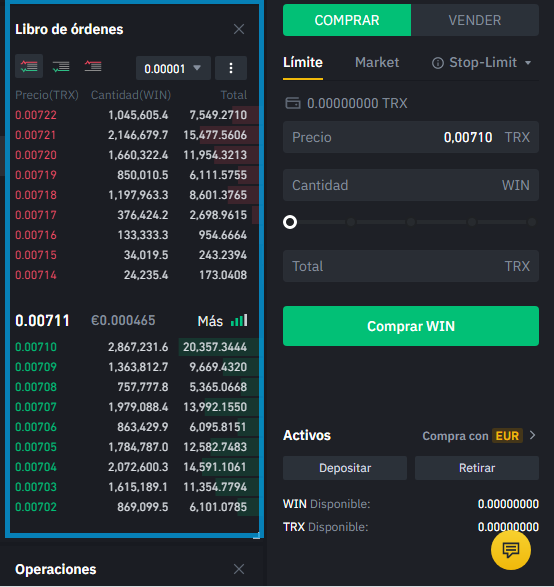Expand the Stop-Limit order type dropdown
This screenshot has height=587, width=554.
(x=528, y=63)
